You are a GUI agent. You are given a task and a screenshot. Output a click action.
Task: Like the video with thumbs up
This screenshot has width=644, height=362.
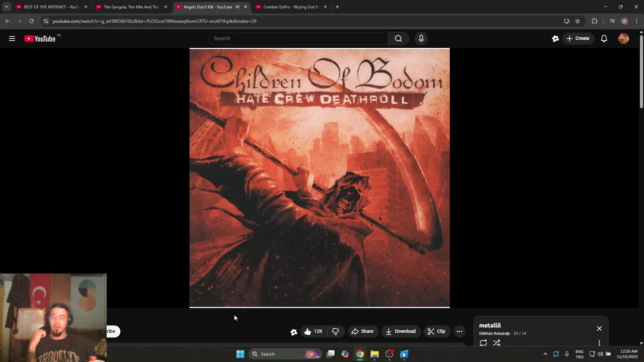coord(313,331)
